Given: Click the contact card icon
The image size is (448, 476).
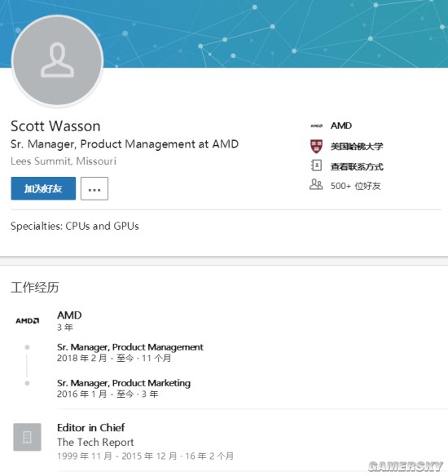Looking at the screenshot, I should (316, 166).
